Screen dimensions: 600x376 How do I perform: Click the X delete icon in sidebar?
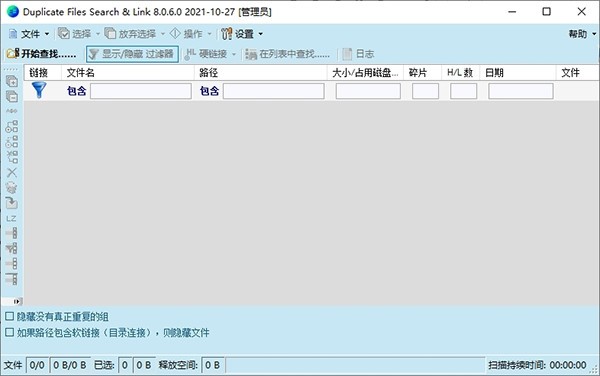[12, 172]
